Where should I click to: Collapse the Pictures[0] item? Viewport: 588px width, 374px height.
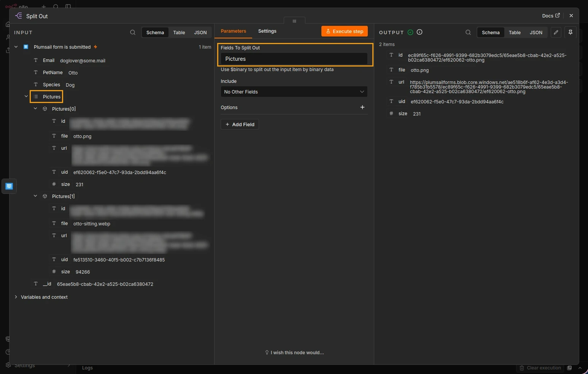tap(35, 109)
